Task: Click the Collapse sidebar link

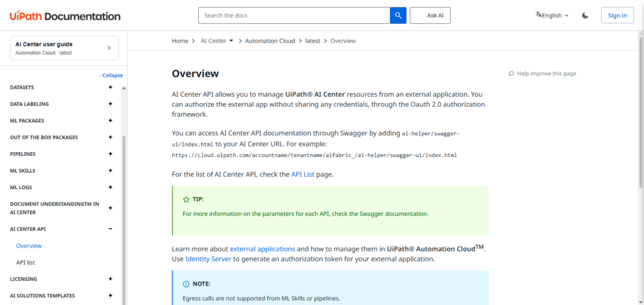Action: click(x=111, y=75)
